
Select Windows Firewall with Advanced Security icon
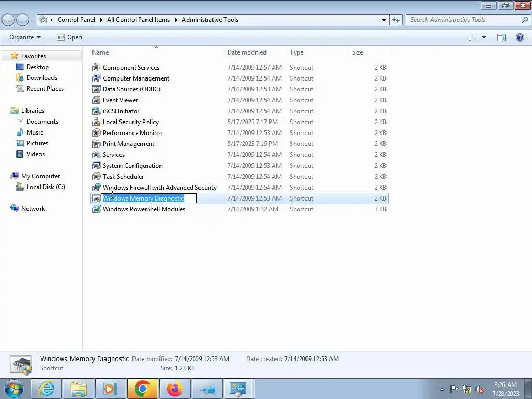pyautogui.click(x=96, y=187)
